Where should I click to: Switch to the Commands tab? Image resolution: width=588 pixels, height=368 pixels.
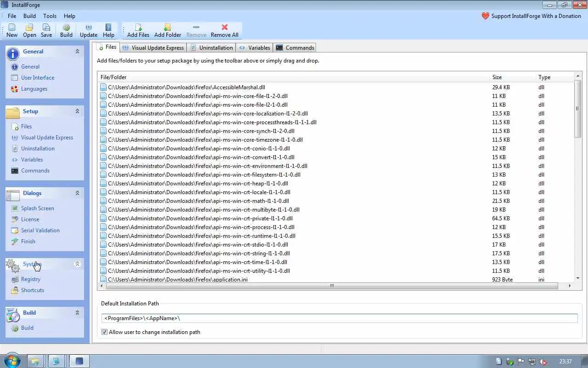coord(295,48)
